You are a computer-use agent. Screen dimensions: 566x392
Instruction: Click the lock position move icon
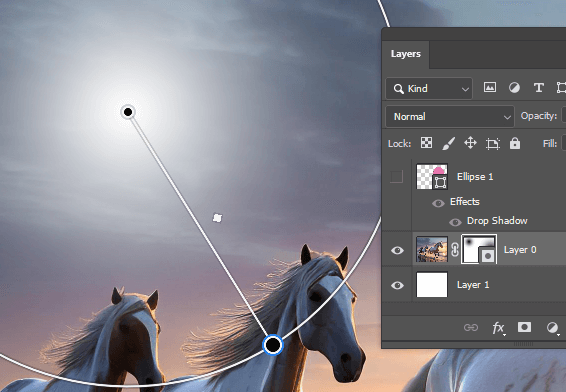[470, 143]
